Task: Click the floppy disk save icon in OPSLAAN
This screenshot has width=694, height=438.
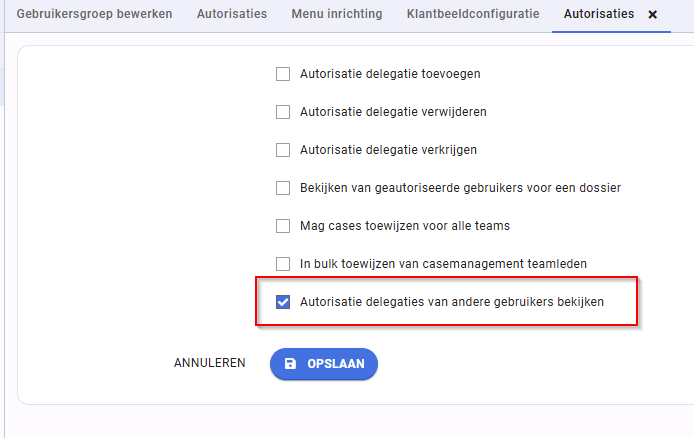Action: 290,364
